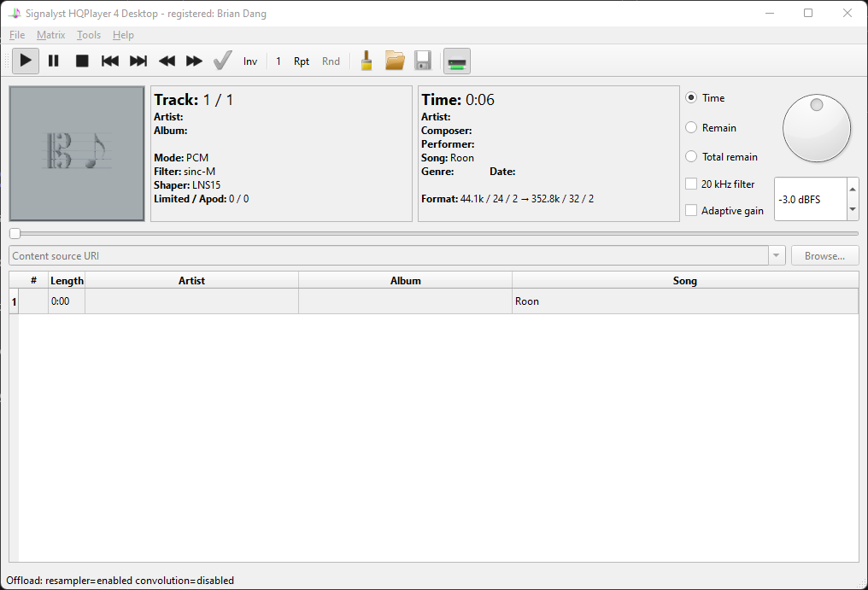The image size is (868, 590).
Task: Select the Remain radio button
Action: coord(692,128)
